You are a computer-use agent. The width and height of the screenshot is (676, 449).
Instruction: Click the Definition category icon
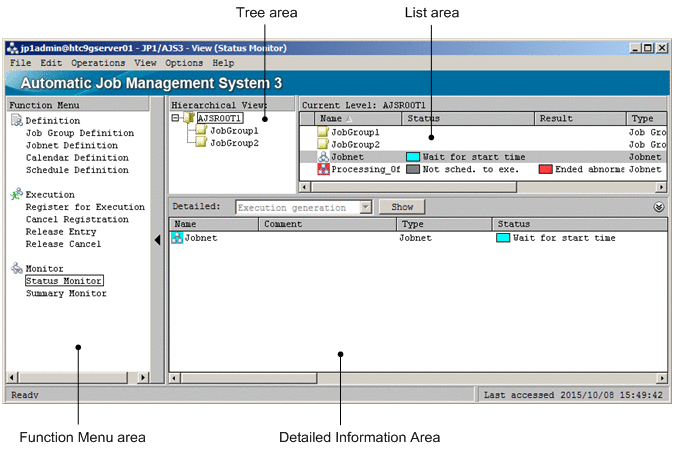[16, 121]
